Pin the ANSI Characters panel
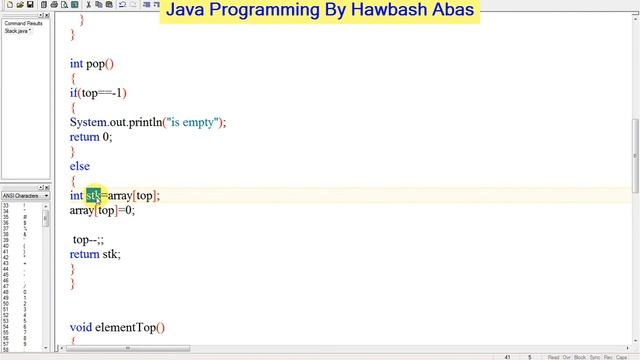This screenshot has height=360, width=640. coord(41,188)
